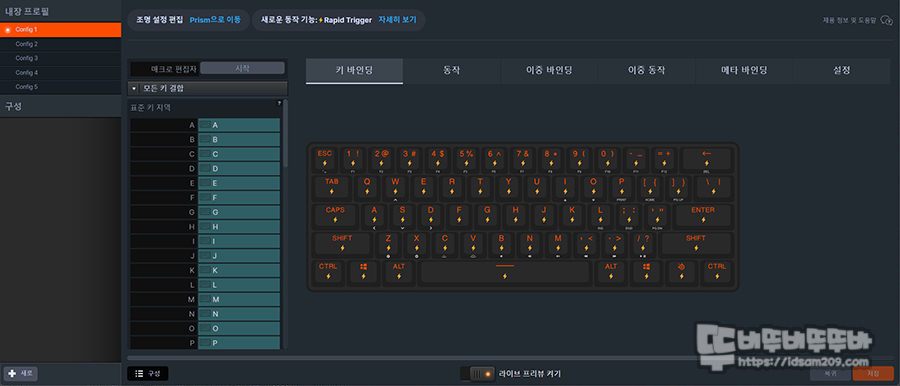The height and width of the screenshot is (386, 900).
Task: Click the question mark help icon
Action: (x=280, y=103)
